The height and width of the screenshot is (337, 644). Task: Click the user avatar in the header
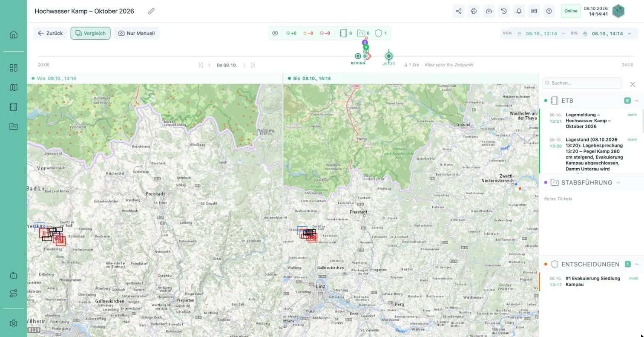point(618,11)
